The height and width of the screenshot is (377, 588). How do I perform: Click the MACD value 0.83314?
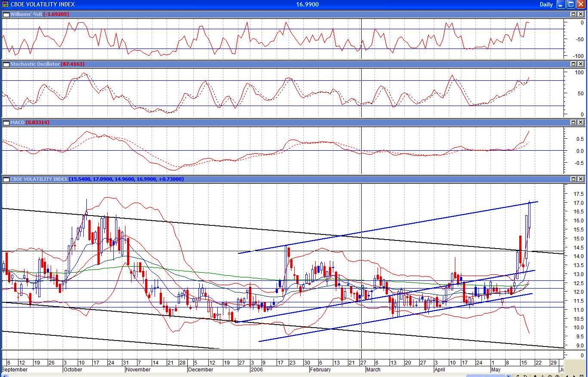tap(38, 123)
